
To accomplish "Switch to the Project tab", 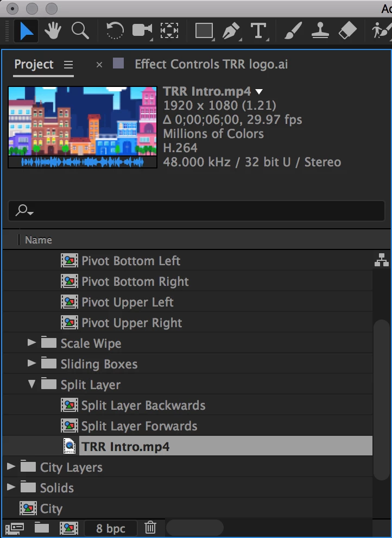I will 34,65.
